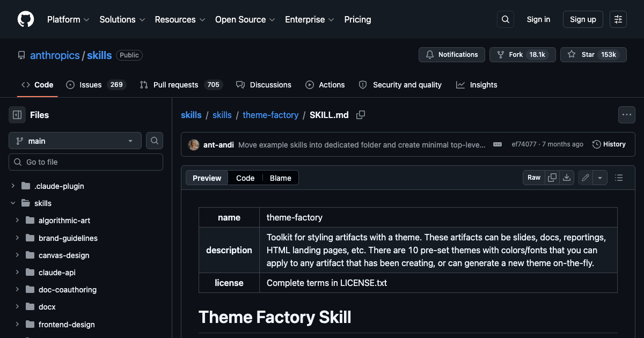
Task: Click the Sign up button
Action: tap(583, 19)
